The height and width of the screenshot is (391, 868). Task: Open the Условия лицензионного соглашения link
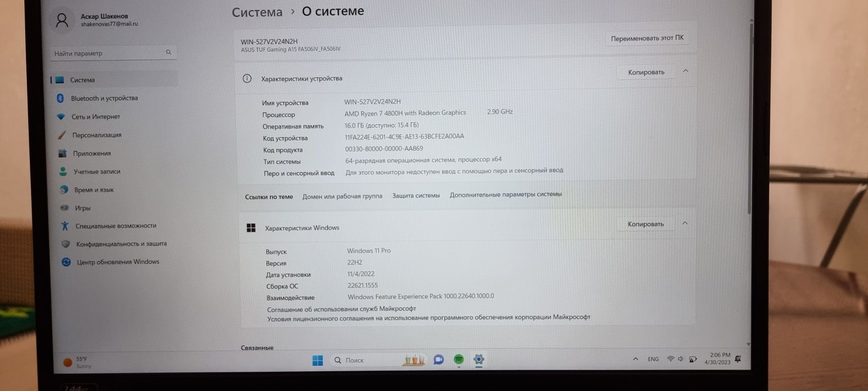coord(429,318)
